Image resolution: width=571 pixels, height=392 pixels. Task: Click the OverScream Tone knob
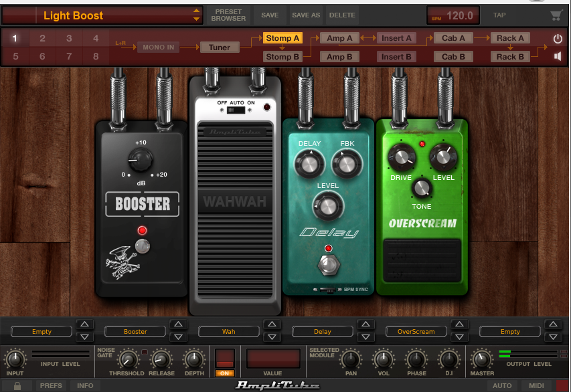[x=422, y=188]
